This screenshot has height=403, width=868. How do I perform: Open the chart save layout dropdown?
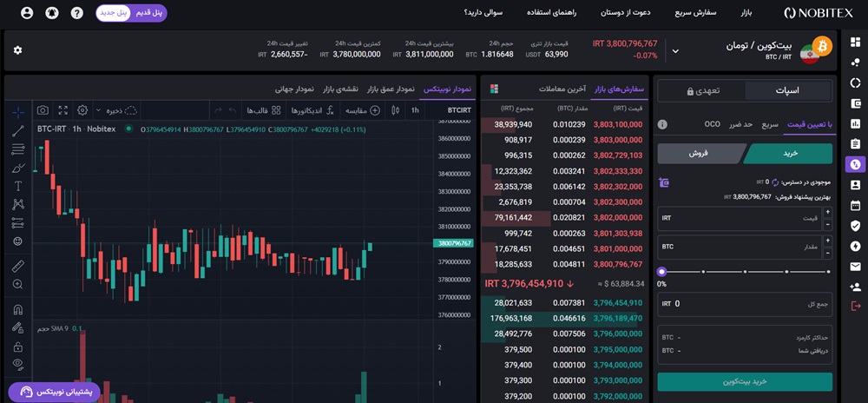coord(99,110)
